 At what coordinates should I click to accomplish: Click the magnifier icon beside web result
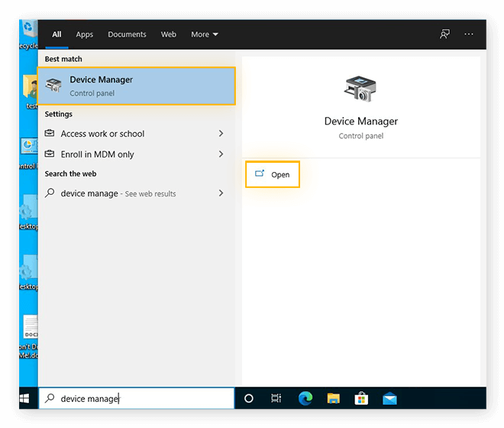coord(50,193)
